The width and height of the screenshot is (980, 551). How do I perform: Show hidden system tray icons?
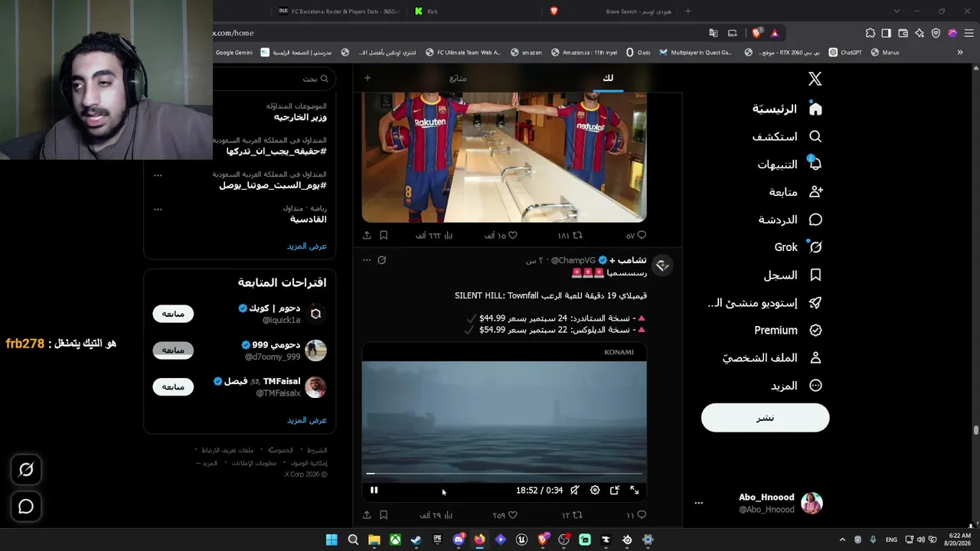(x=842, y=540)
